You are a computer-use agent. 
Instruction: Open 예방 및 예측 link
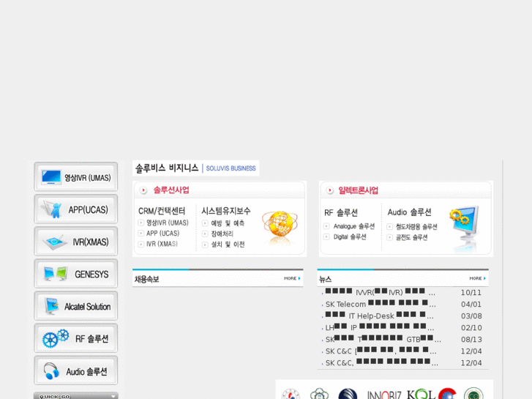tap(228, 223)
